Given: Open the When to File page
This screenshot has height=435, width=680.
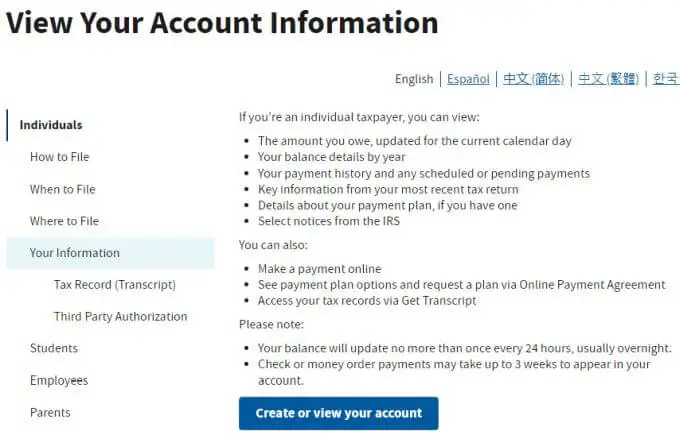Looking at the screenshot, I should 62,189.
